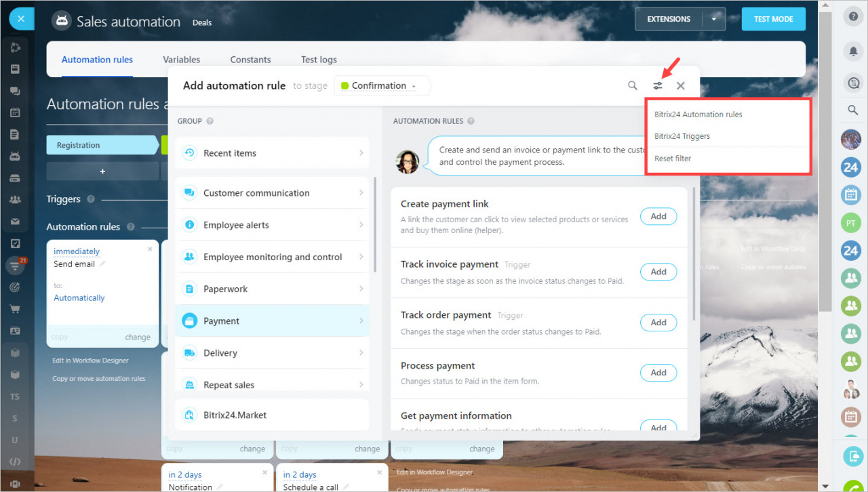Screen dimensions: 868x492
Task: Expand the Repeat sales group
Action: (x=272, y=384)
